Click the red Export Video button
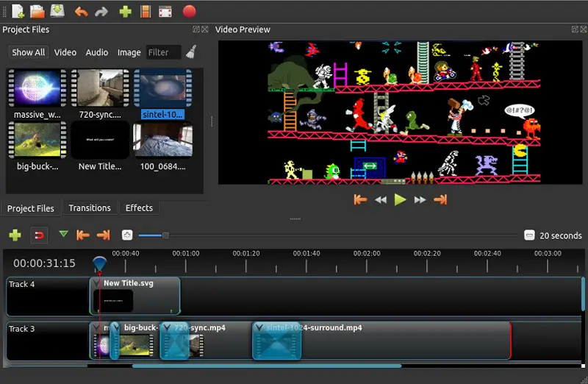This screenshot has width=588, height=384. 189,12
